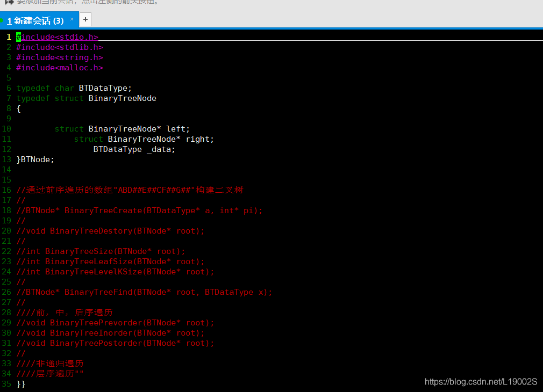The image size is (543, 392).
Task: Click the line '#include<malloc.h>'
Action: tap(60, 68)
